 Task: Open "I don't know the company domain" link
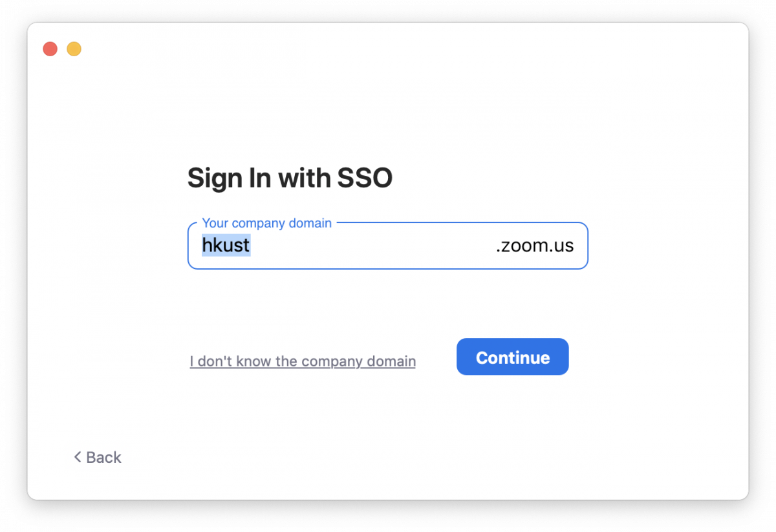(x=302, y=361)
